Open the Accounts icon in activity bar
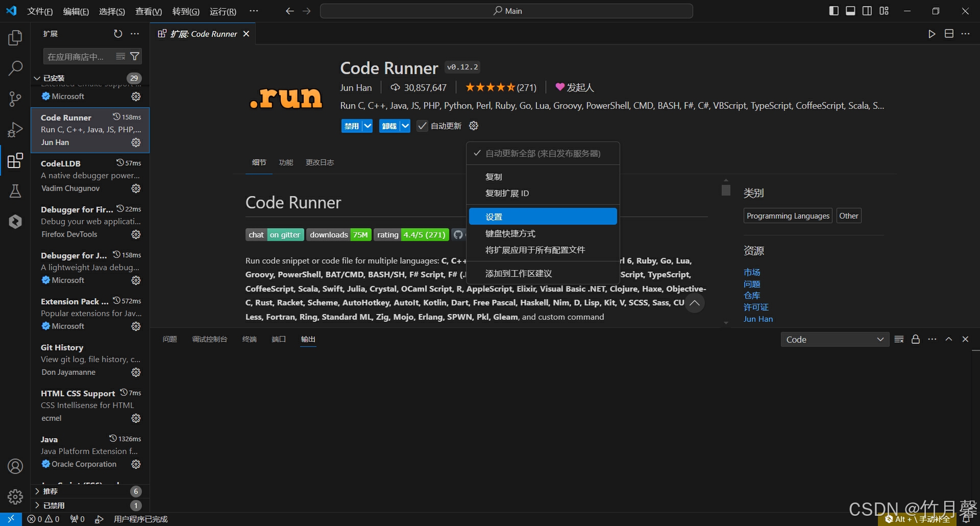 [15, 466]
